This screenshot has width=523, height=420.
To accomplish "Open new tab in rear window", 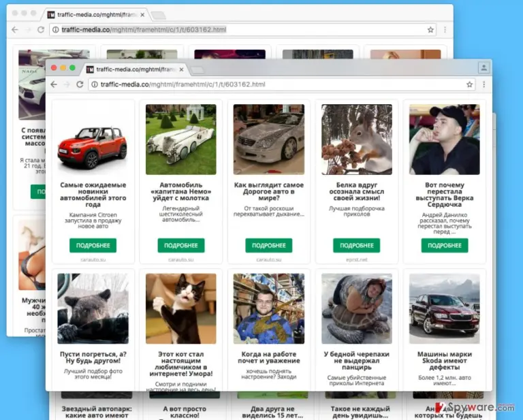I will click(x=158, y=15).
